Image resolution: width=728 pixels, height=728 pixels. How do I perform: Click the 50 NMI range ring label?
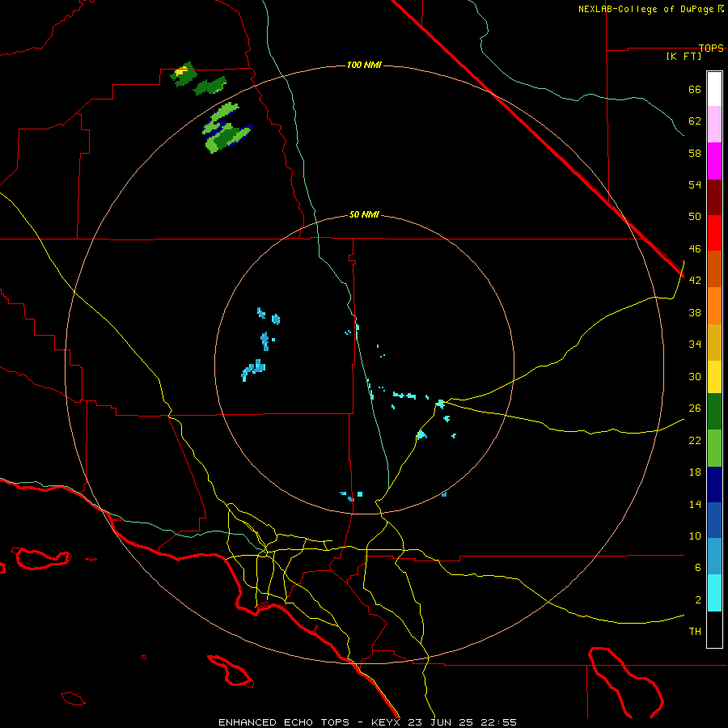pos(364,214)
